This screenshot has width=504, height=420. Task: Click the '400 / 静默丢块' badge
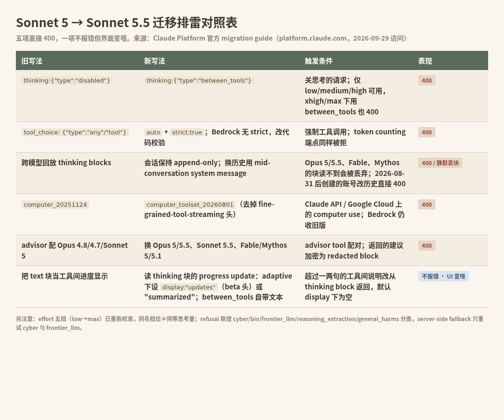tap(440, 163)
